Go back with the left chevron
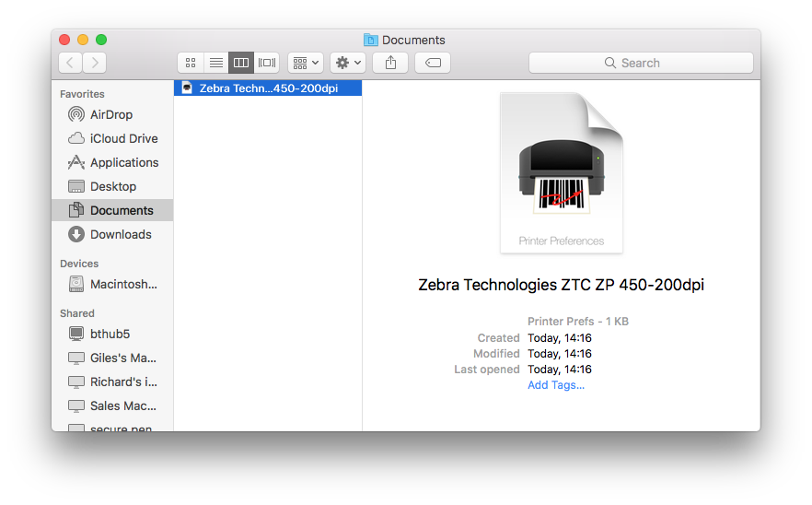812x505 pixels. coord(70,63)
